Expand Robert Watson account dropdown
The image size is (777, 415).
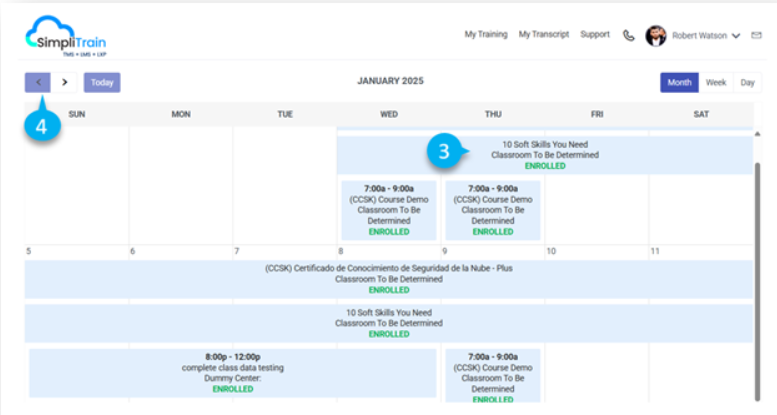click(x=736, y=36)
